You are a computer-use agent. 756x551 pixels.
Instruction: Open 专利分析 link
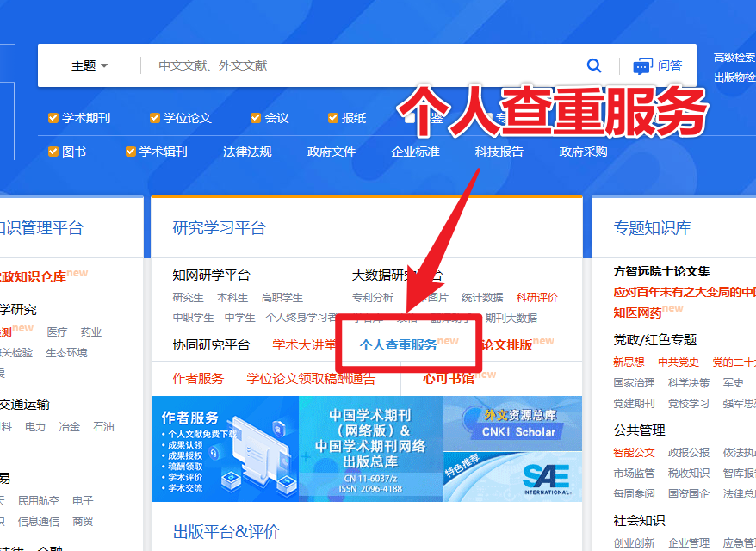tap(373, 297)
